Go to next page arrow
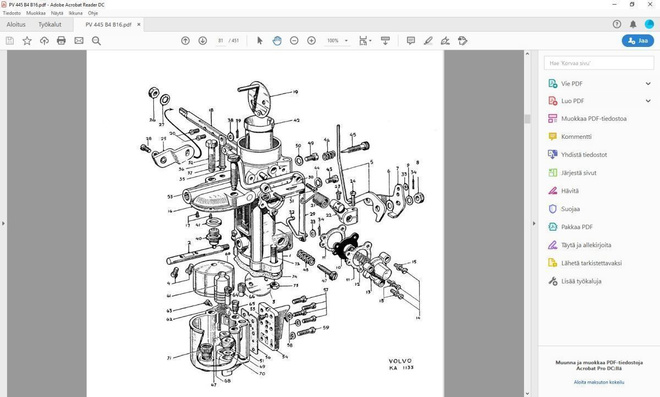Screen dimensions: 660x397 202,41
